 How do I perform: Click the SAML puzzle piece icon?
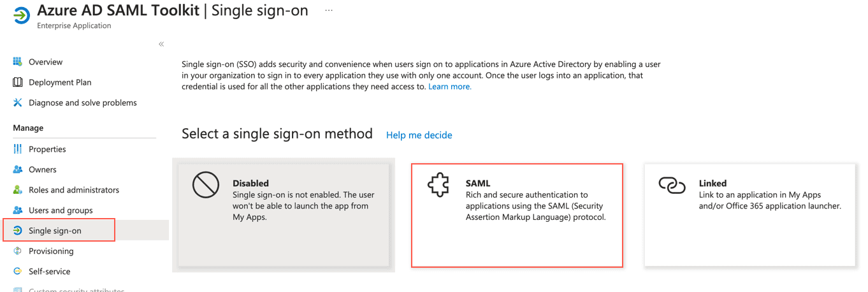coord(438,186)
